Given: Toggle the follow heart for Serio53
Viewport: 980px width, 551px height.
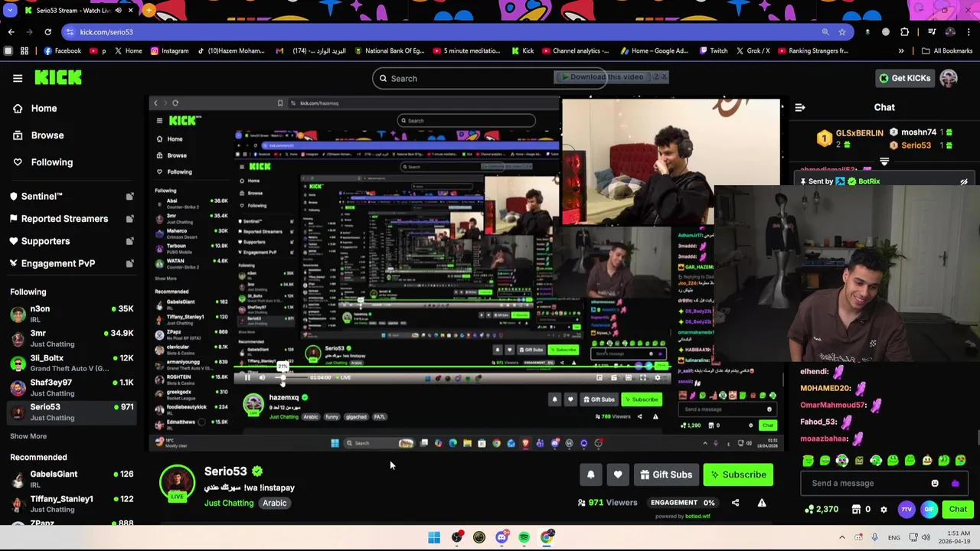Looking at the screenshot, I should tap(618, 474).
